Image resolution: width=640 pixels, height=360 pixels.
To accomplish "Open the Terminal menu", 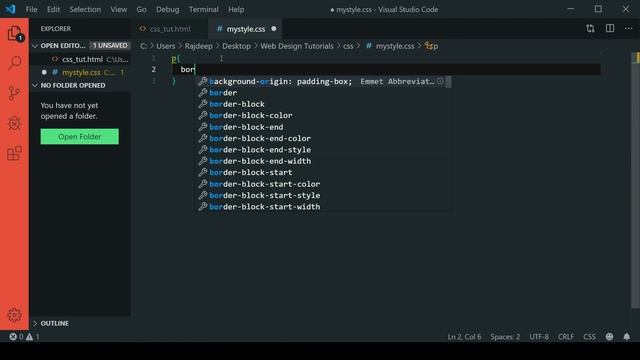I will pos(203,9).
